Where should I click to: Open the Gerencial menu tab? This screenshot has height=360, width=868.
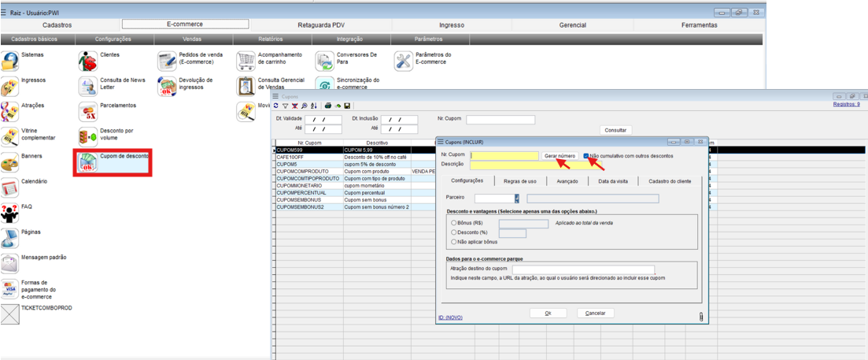click(x=572, y=25)
